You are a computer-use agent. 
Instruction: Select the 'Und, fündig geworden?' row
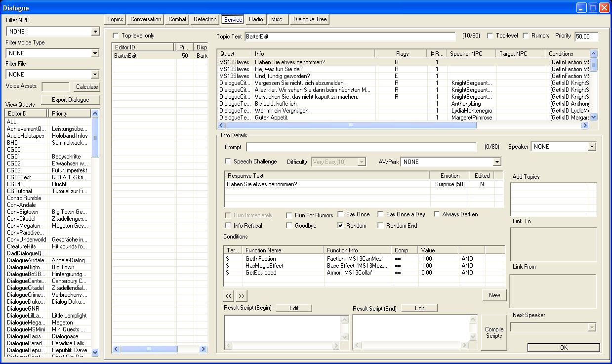click(404, 76)
